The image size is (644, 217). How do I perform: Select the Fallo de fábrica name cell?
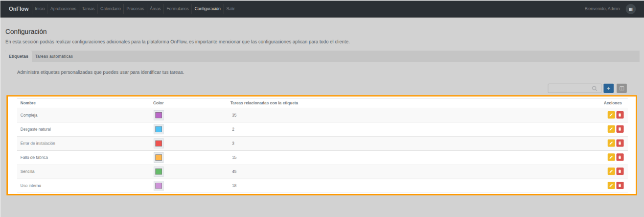tap(34, 157)
